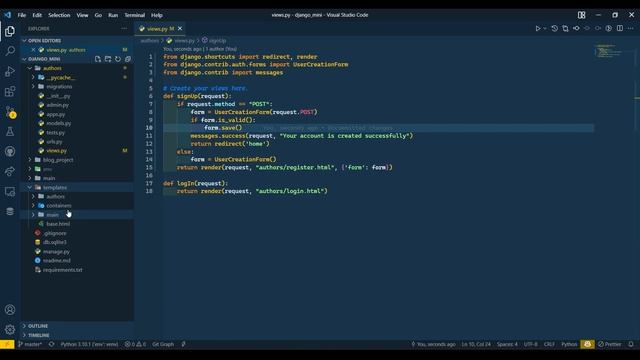Open the Run menu

point(113,15)
